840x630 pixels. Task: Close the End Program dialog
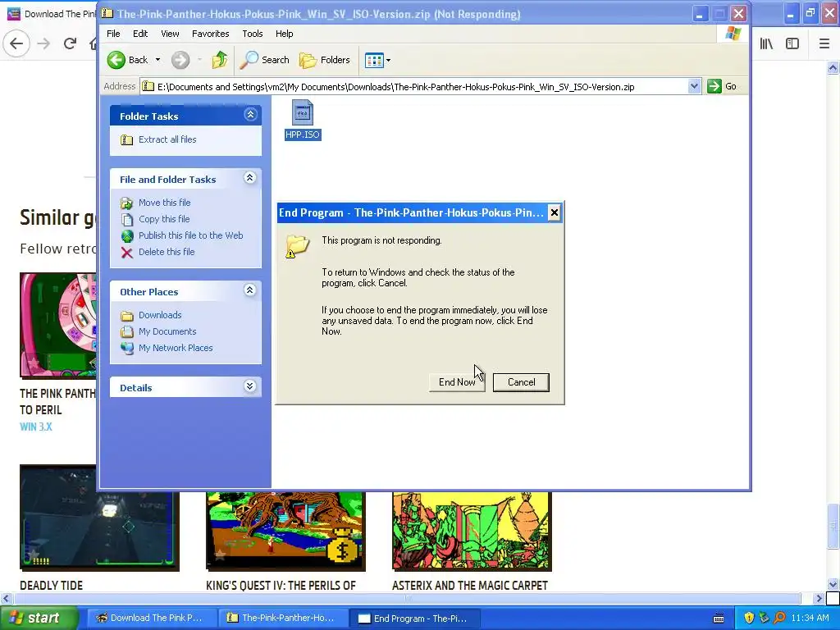[554, 212]
